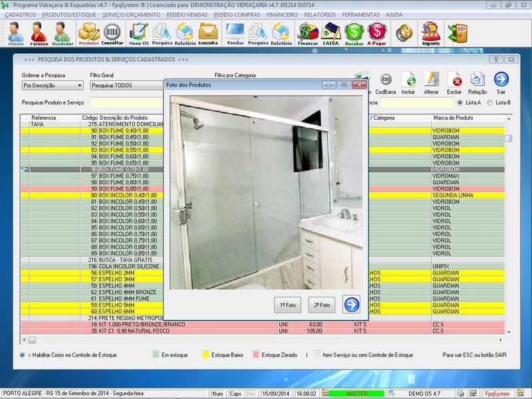The width and height of the screenshot is (532, 399).
Task: Open the Menu OS icon
Action: (139, 33)
